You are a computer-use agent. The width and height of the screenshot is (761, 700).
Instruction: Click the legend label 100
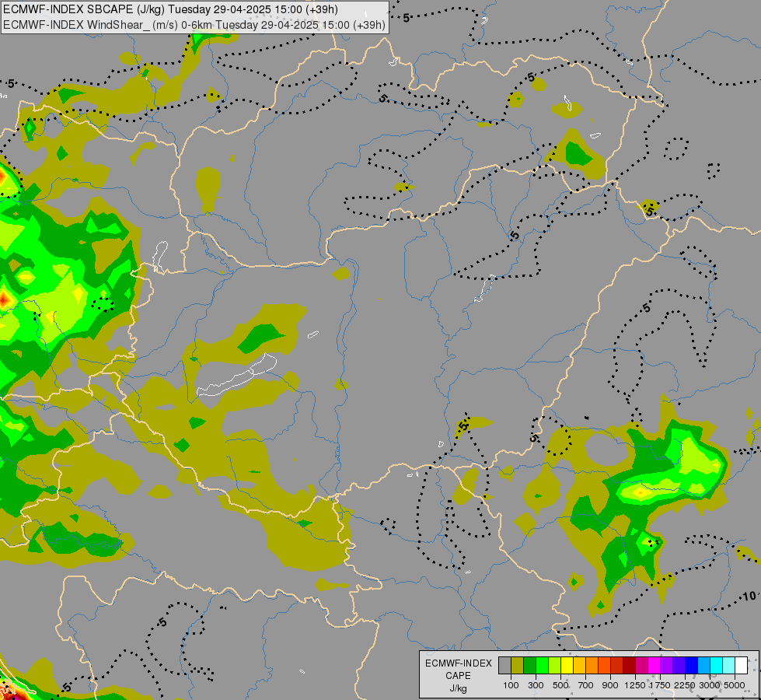pos(511,685)
